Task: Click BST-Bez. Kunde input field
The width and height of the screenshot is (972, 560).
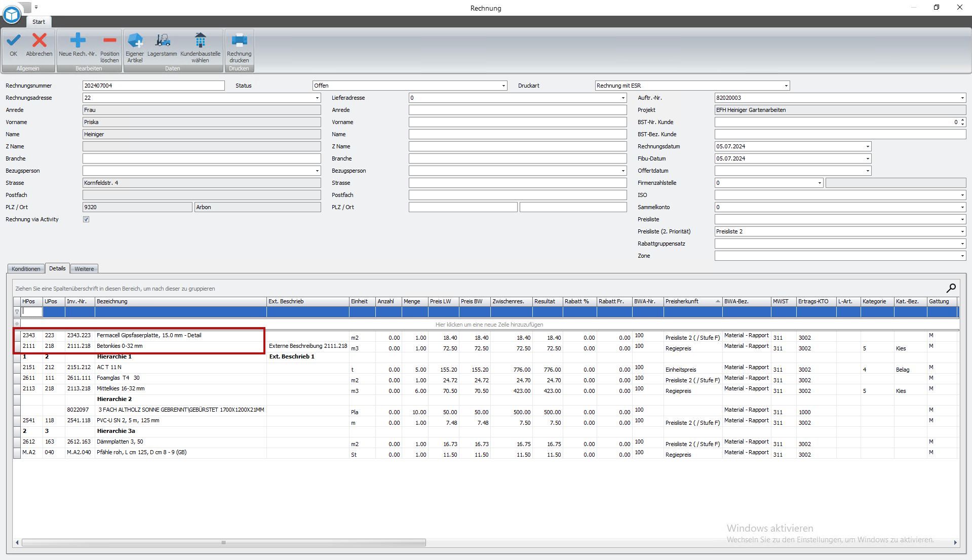Action: pos(840,134)
